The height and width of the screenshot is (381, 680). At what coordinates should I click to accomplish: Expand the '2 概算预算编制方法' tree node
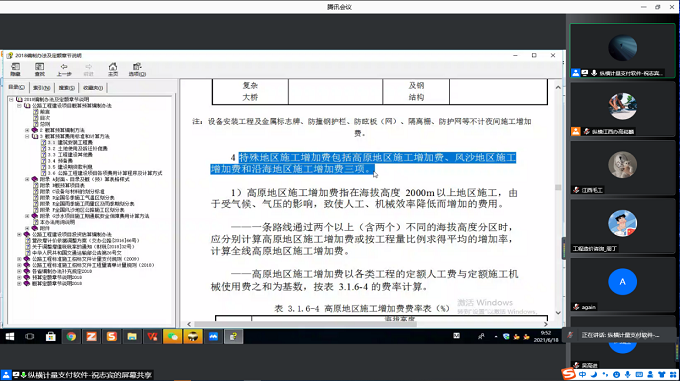pos(27,130)
